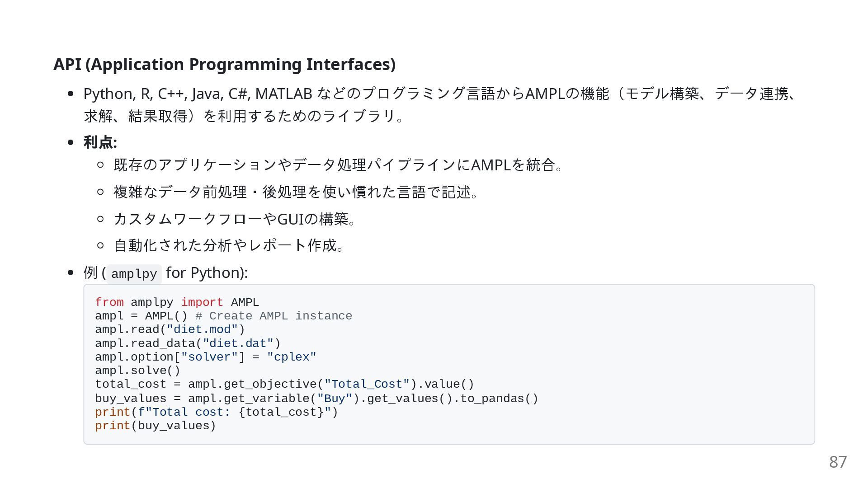Screen dimensions: 868x488
Task: Click the "cplex" solver string
Action: (x=292, y=357)
